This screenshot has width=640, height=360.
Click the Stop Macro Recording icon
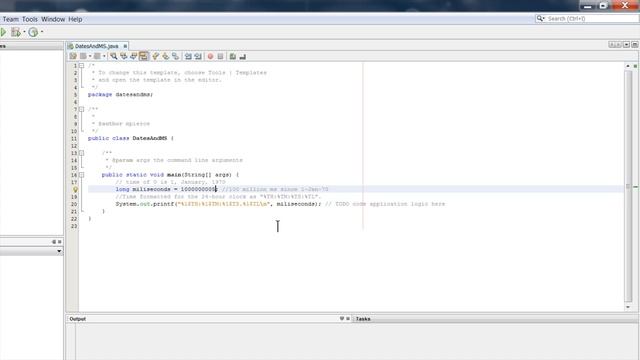pyautogui.click(x=220, y=56)
